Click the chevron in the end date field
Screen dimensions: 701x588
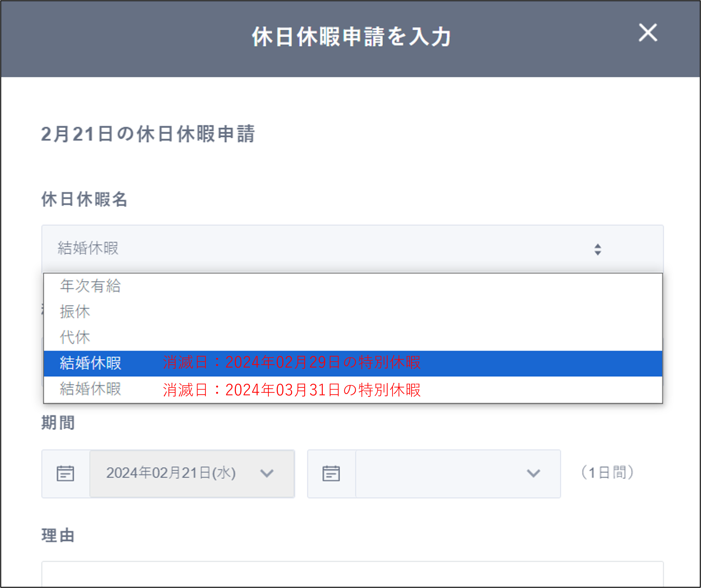point(533,474)
